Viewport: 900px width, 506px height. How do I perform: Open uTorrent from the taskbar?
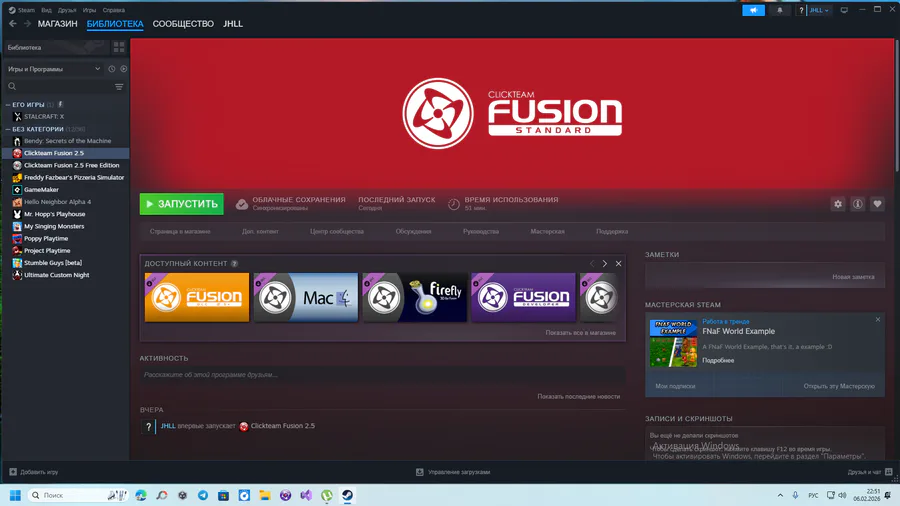(x=327, y=495)
